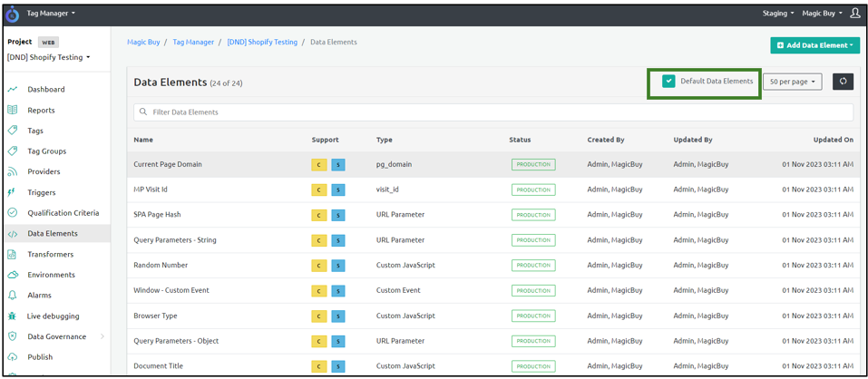Expand the Tag Manager dropdown in header
Screen dimensions: 868x379
tap(51, 14)
